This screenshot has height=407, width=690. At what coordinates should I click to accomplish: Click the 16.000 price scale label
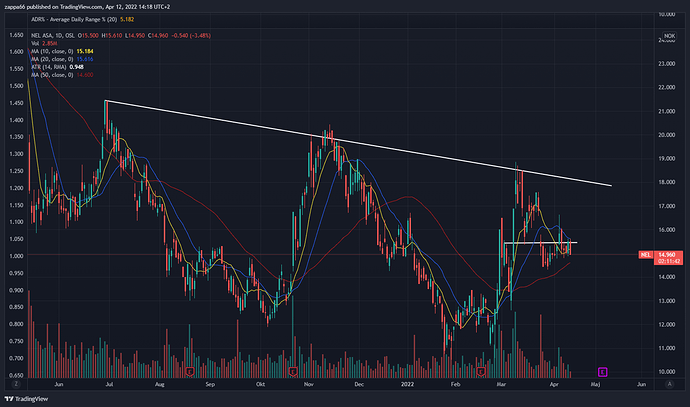pos(666,230)
